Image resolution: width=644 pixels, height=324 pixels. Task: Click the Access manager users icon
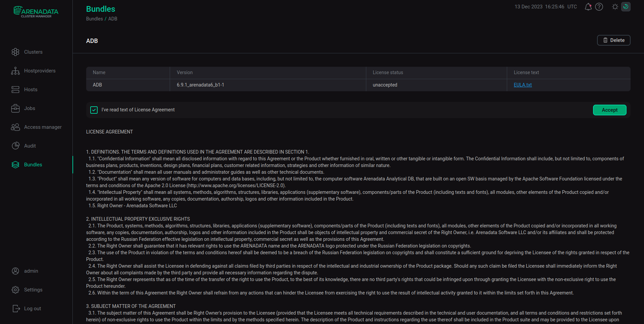click(x=15, y=127)
